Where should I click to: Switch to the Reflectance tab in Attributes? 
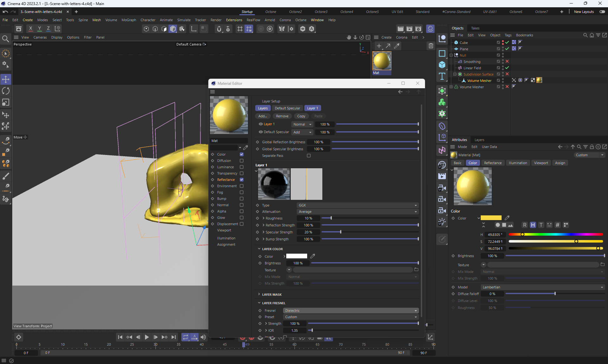[493, 163]
